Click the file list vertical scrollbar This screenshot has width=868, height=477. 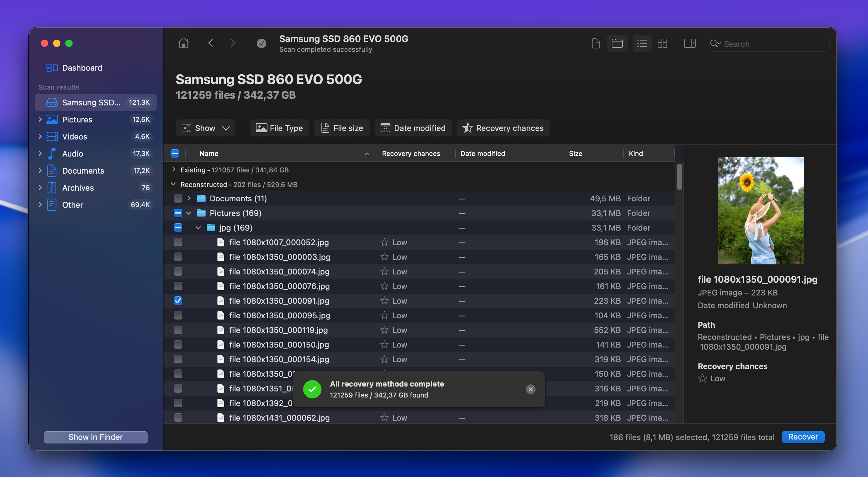(679, 177)
